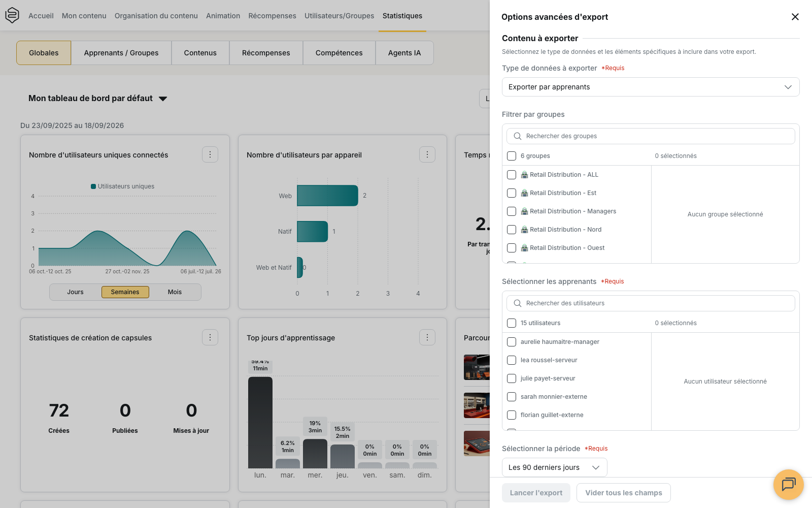
Task: Open the Animation menu
Action: 223,16
